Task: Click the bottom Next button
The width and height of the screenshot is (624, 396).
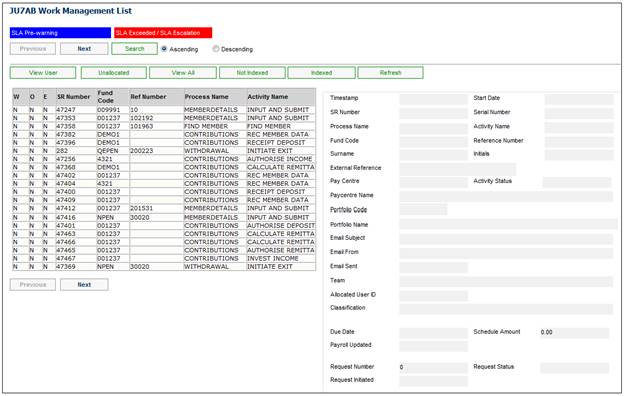Action: 84,285
